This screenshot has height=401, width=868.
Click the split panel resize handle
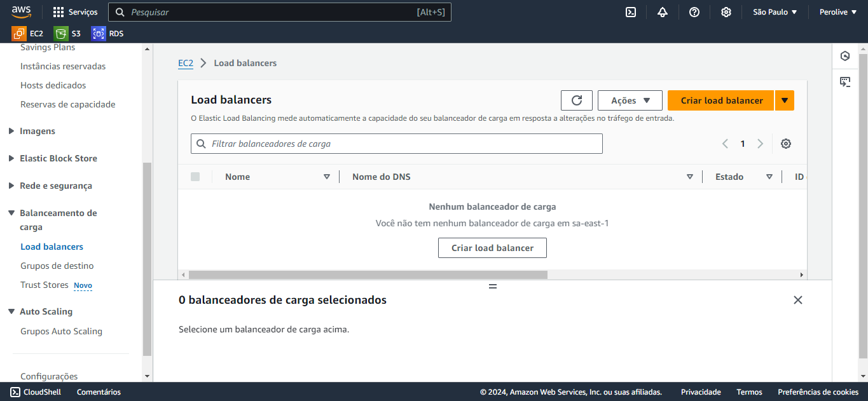click(x=492, y=287)
